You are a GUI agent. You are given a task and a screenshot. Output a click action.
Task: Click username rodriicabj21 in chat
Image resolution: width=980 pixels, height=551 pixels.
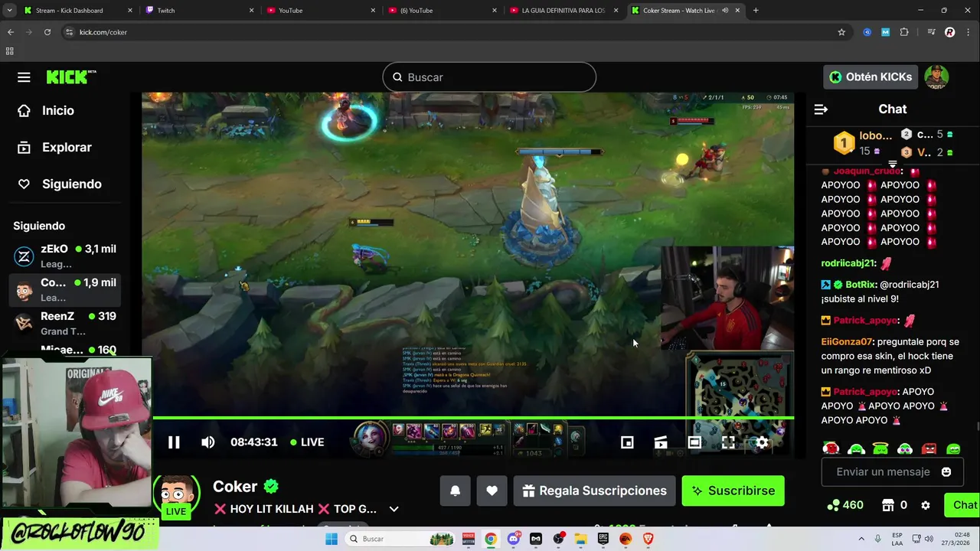(x=848, y=263)
